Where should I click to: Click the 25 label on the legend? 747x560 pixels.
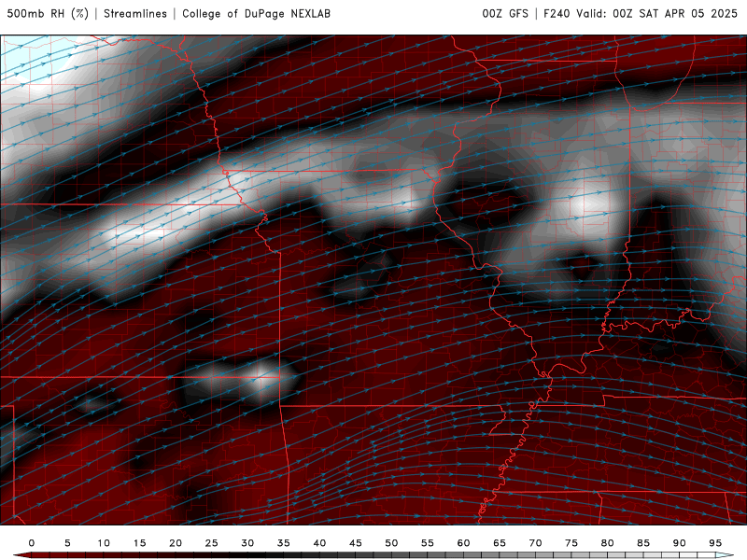click(x=212, y=543)
